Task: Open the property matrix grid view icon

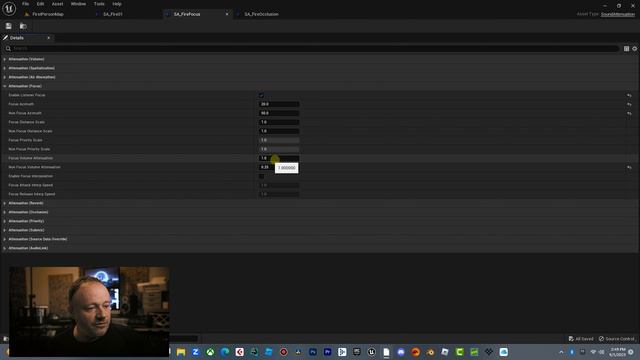Action: point(626,49)
